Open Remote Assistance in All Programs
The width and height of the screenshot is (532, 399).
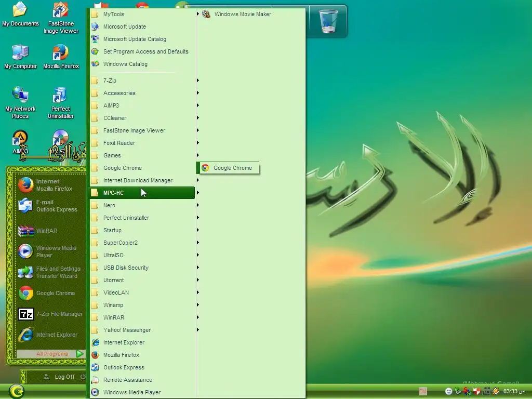(x=142, y=380)
